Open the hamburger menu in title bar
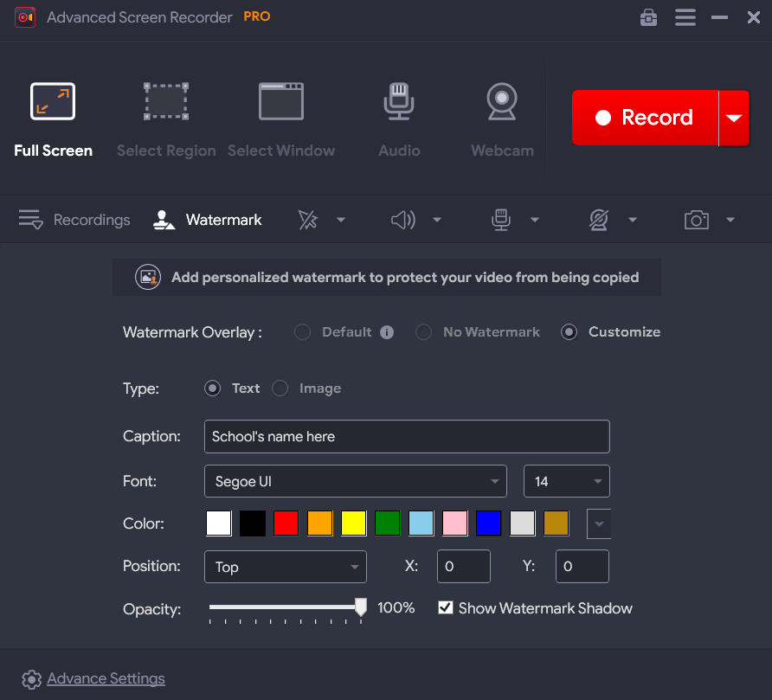The image size is (772, 700). click(x=685, y=17)
